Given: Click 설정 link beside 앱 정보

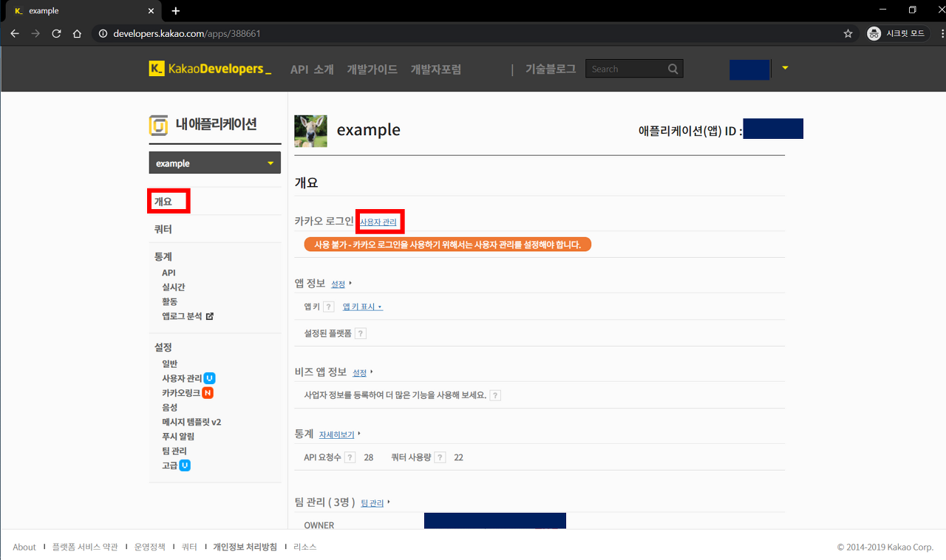Looking at the screenshot, I should coord(338,284).
